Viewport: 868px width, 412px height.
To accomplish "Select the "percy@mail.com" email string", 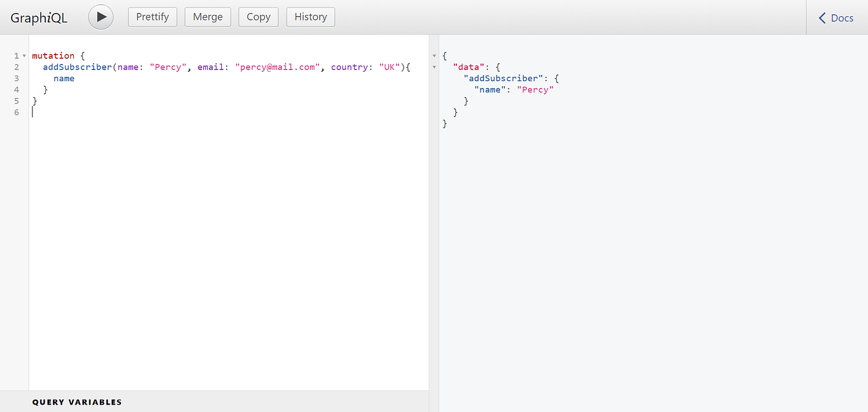I will pyautogui.click(x=277, y=67).
